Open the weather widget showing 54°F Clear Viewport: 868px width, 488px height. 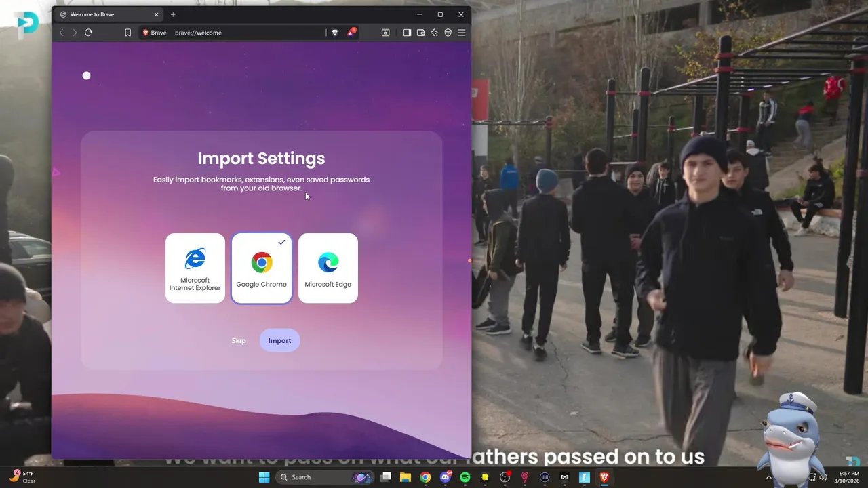click(x=22, y=477)
